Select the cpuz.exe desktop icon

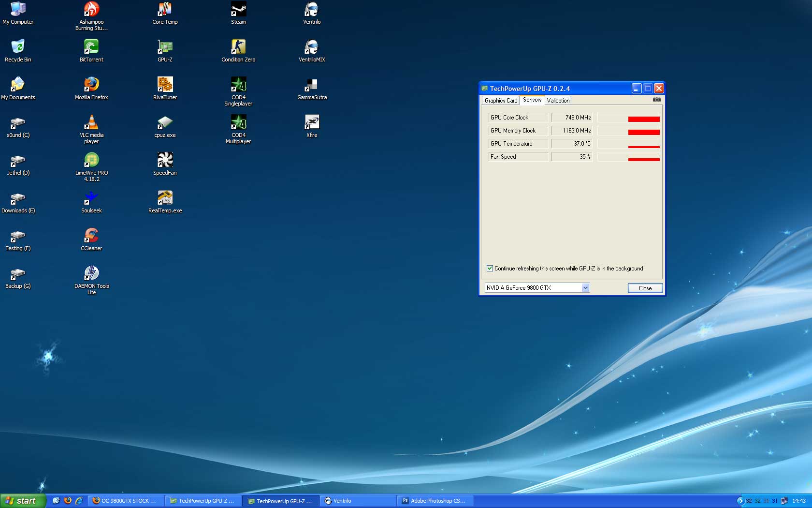[x=165, y=126]
